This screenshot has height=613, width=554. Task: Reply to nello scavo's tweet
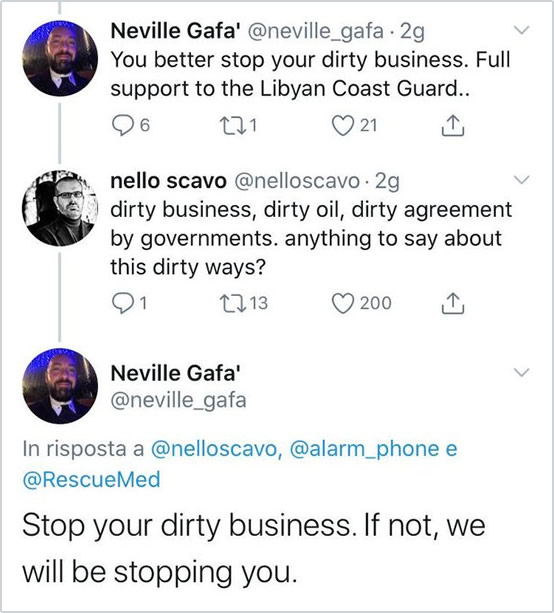(x=123, y=303)
